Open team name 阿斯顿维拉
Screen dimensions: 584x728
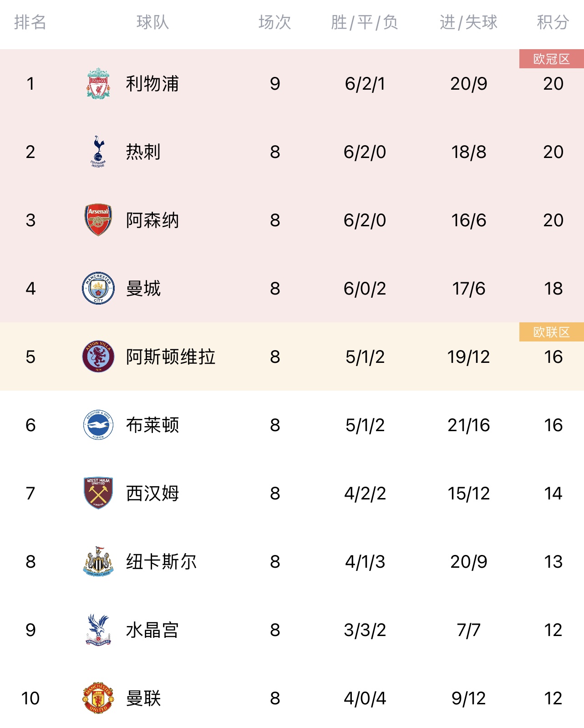tap(171, 356)
